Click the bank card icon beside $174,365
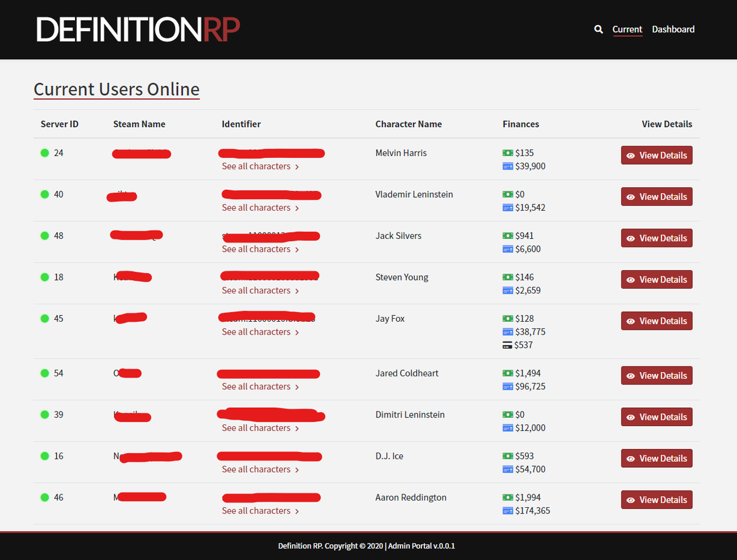 coord(508,511)
